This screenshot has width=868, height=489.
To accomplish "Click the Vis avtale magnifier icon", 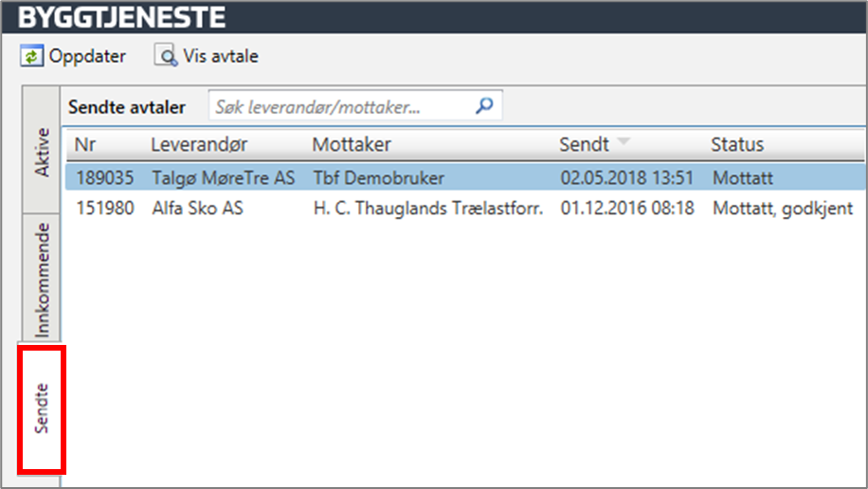I will coord(166,57).
